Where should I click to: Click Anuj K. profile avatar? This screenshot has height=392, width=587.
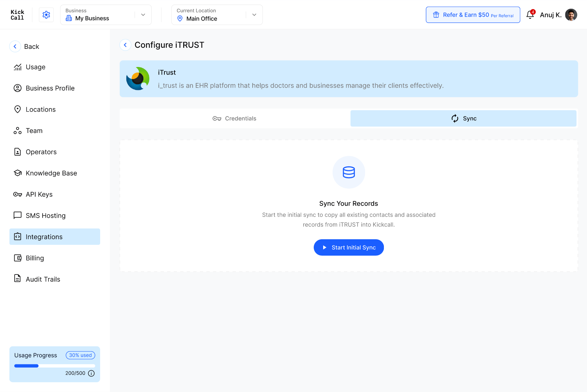[571, 15]
